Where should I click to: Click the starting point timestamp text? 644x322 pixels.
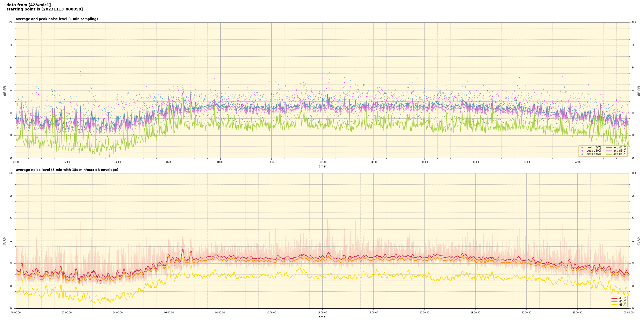[45, 9]
